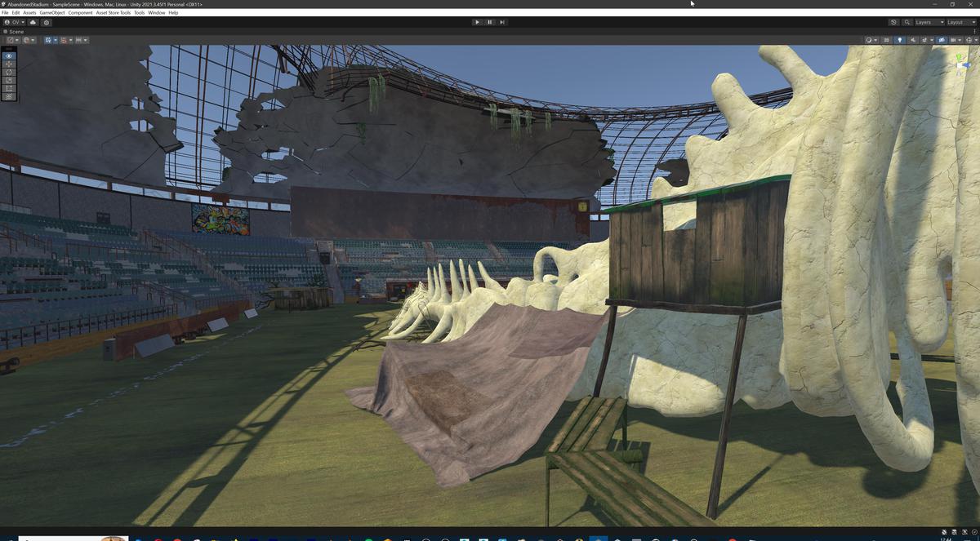The image size is (980, 541).
Task: Toggle scene audio in the Scene view
Action: click(x=912, y=40)
